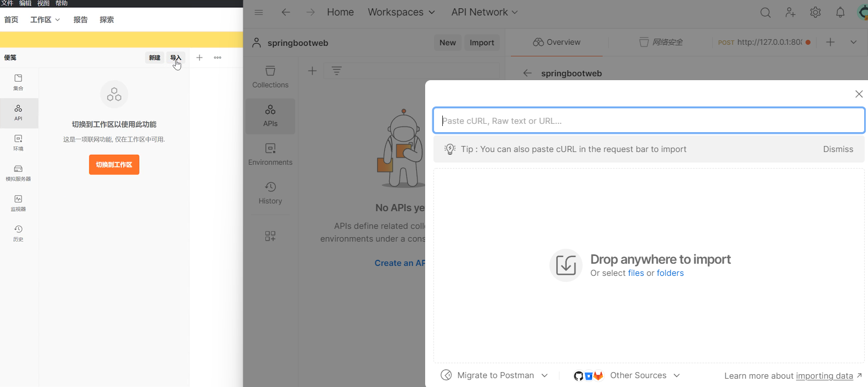Open the three-dots more options in left window
Image resolution: width=868 pixels, height=387 pixels.
click(218, 57)
